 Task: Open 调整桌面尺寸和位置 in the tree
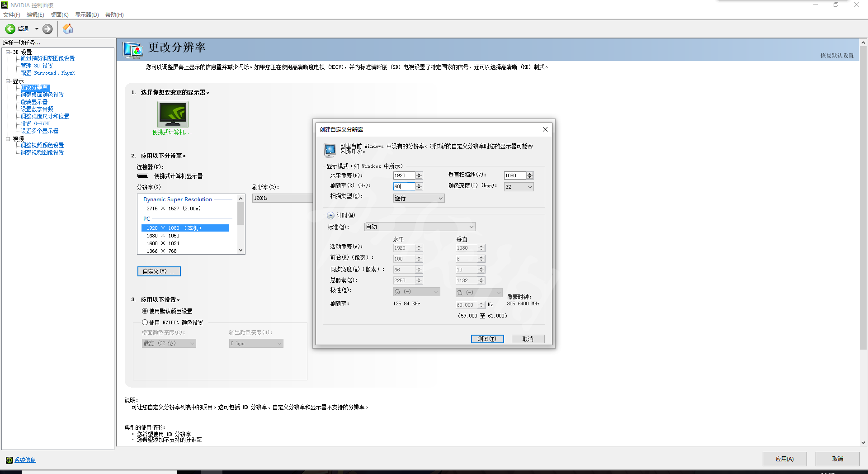[45, 116]
